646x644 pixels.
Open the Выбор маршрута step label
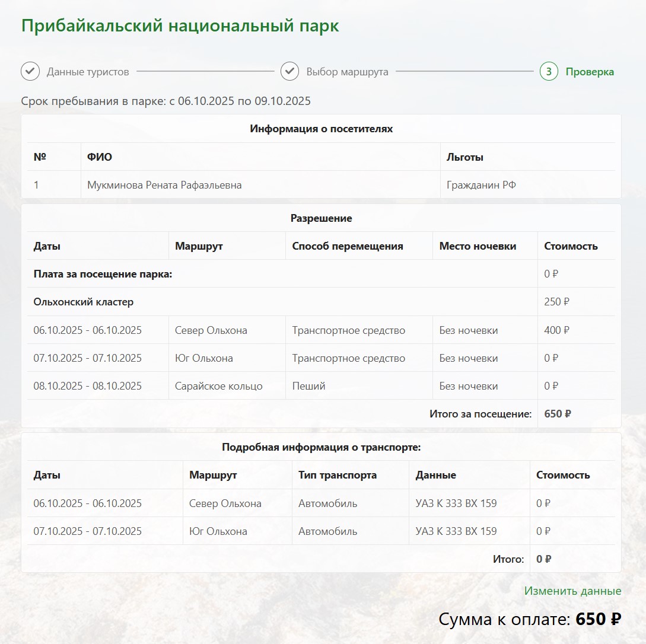tap(347, 72)
